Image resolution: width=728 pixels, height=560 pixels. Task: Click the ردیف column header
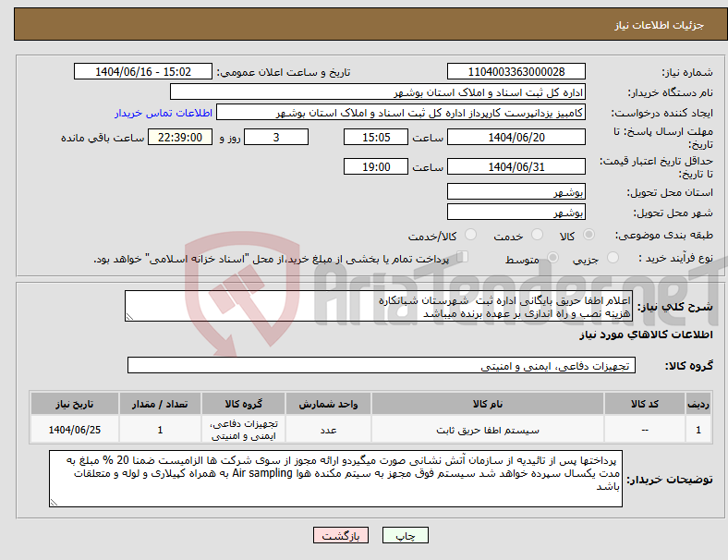tap(698, 404)
